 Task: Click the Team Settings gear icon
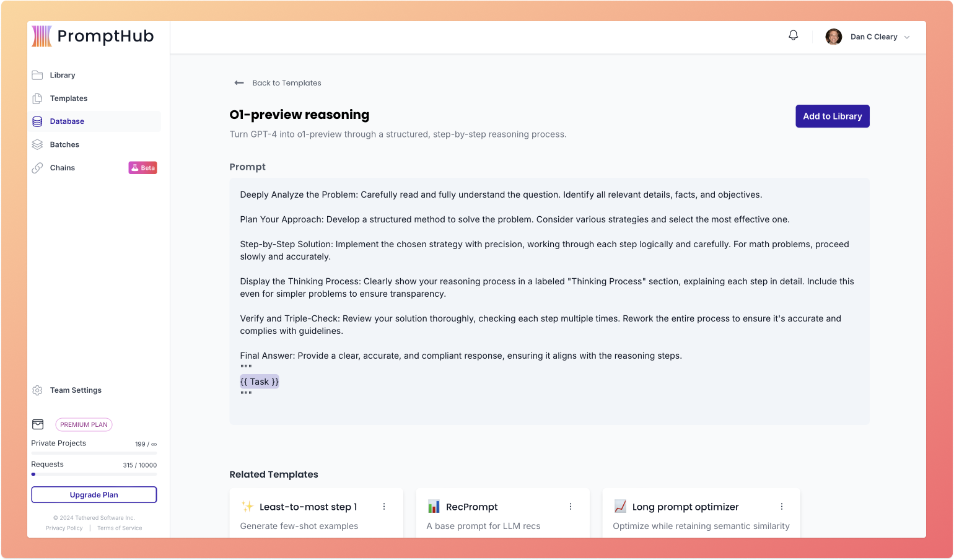[37, 390]
